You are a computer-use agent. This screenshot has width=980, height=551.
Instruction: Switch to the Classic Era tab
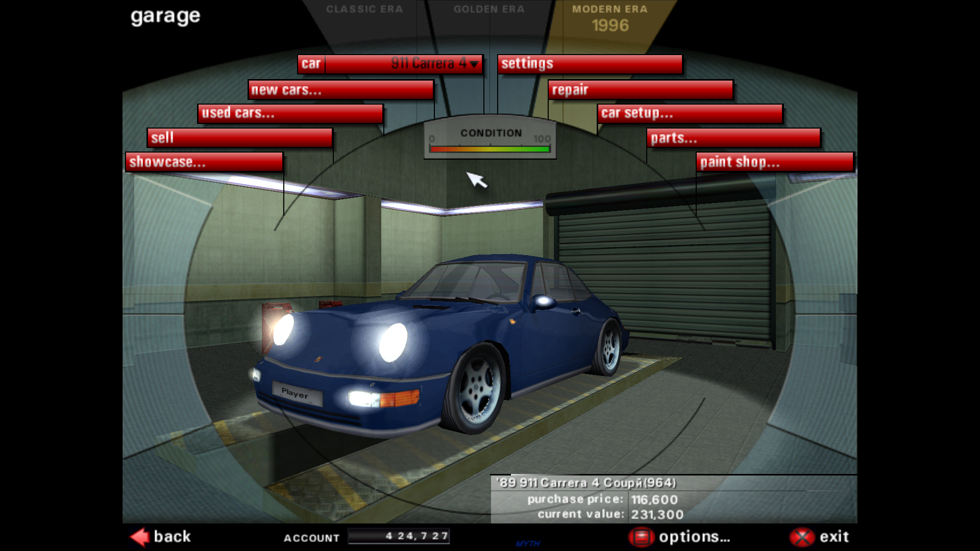click(x=364, y=10)
